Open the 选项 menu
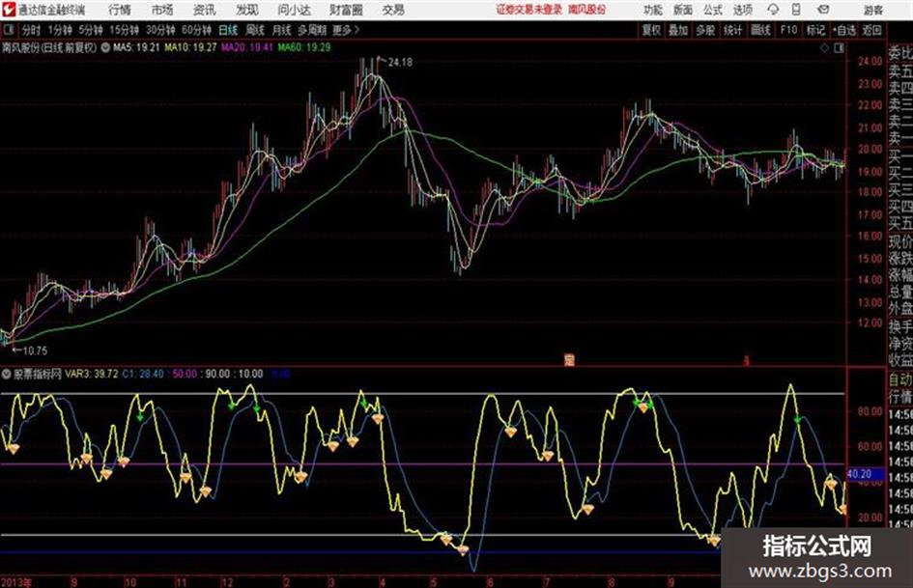This screenshot has height=588, width=913. [742, 10]
